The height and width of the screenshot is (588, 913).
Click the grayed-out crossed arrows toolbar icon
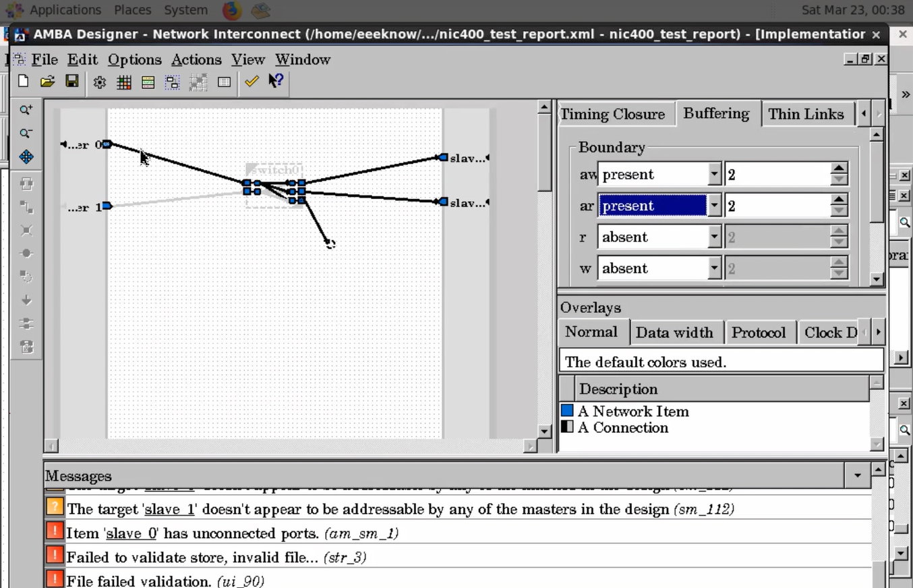tap(198, 82)
